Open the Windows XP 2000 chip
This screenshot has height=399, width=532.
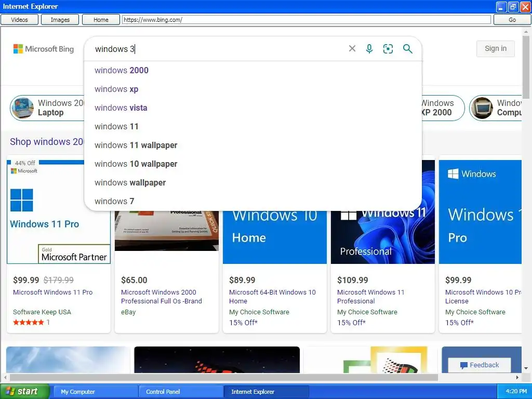click(443, 108)
